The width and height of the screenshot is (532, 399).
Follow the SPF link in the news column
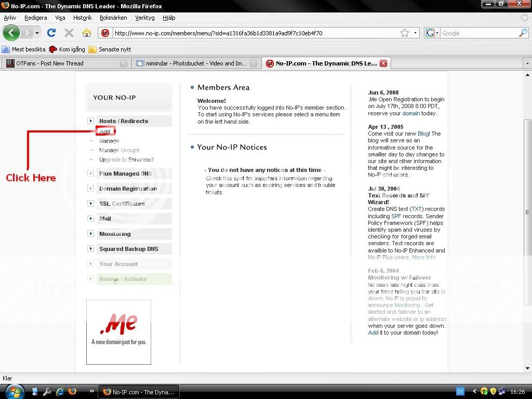click(396, 216)
